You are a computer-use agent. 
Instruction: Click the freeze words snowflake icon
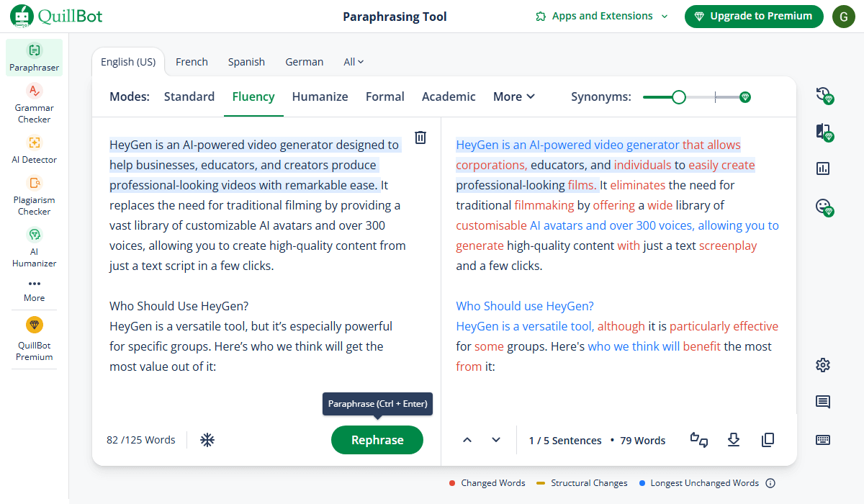tap(207, 440)
